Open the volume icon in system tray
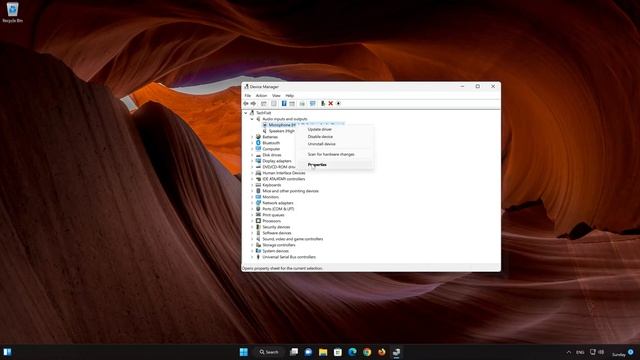This screenshot has width=640, height=360. [601, 352]
